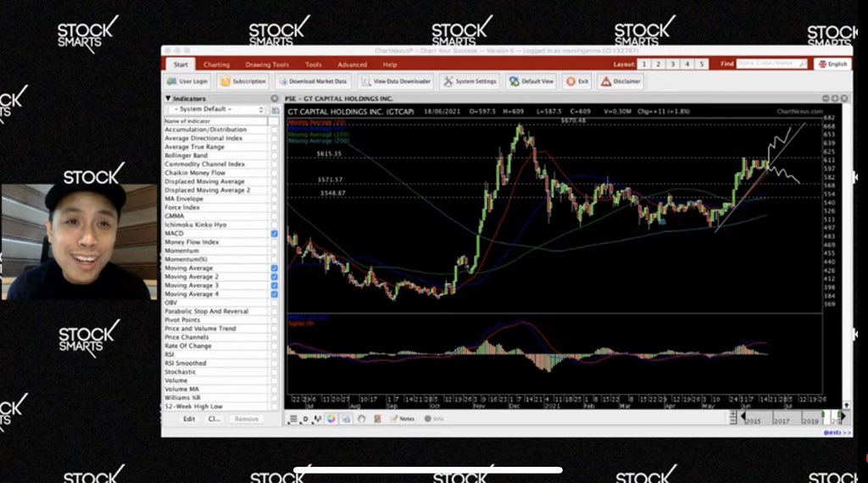Screen dimensions: 868x483
Task: Select Layout 4
Action: (687, 64)
